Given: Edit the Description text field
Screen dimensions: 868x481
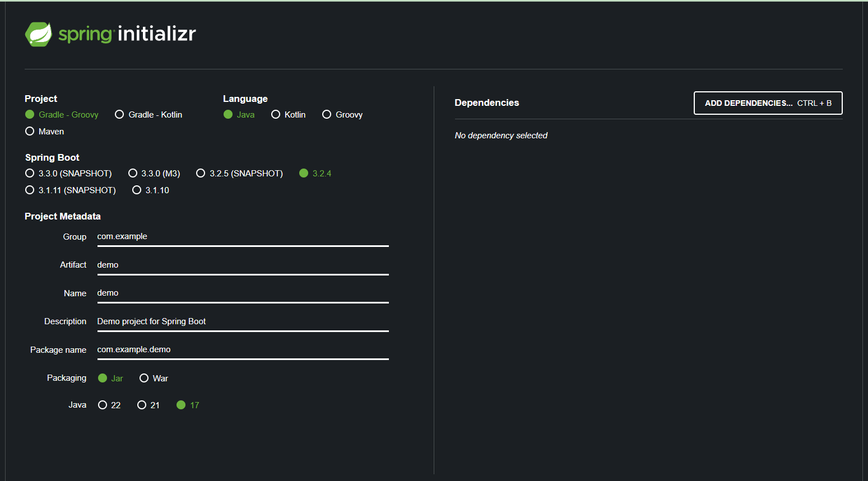Looking at the screenshot, I should click(x=243, y=321).
